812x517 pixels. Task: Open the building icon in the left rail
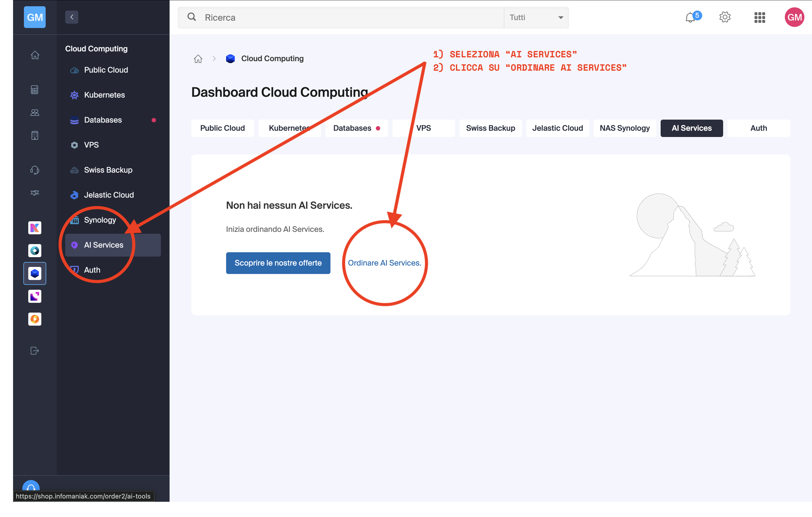pyautogui.click(x=35, y=136)
